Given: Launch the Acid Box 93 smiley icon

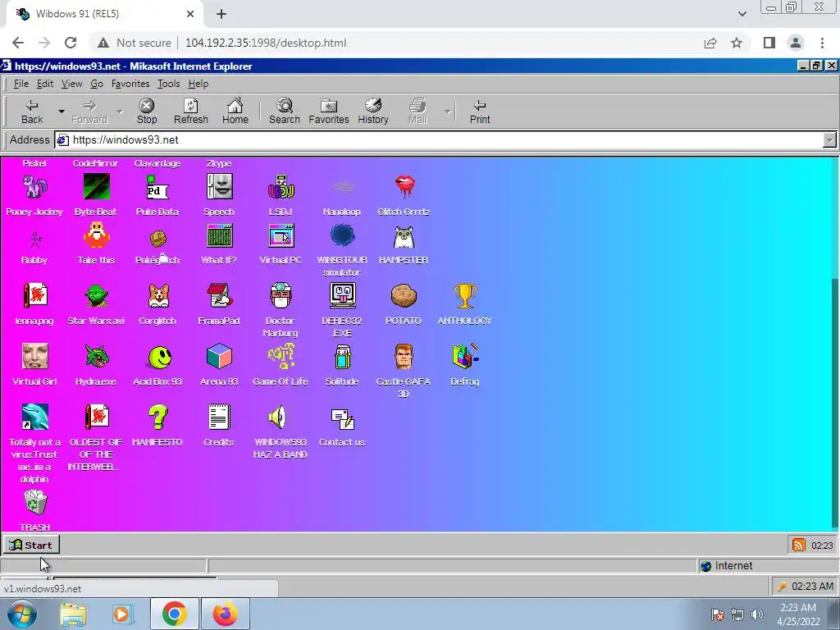Looking at the screenshot, I should (x=158, y=357).
